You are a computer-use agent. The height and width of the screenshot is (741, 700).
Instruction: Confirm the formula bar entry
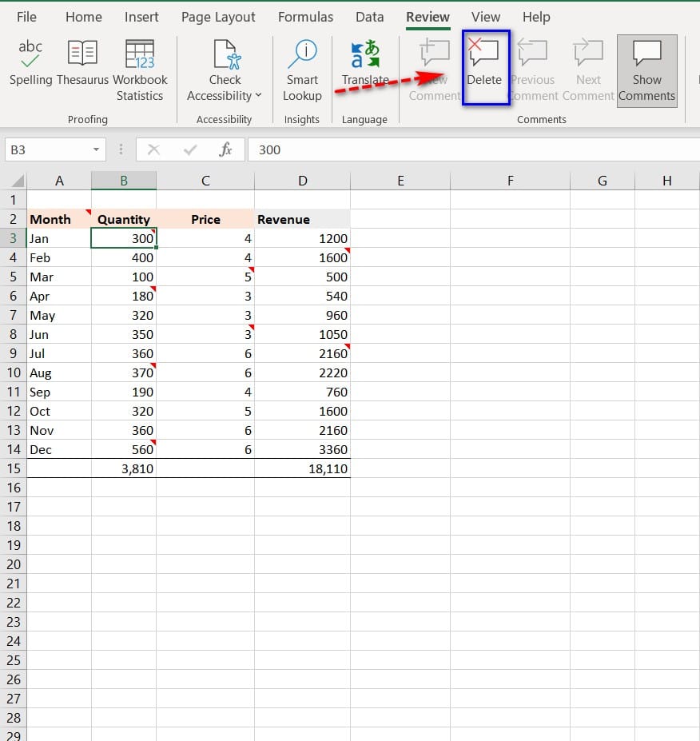click(x=190, y=149)
